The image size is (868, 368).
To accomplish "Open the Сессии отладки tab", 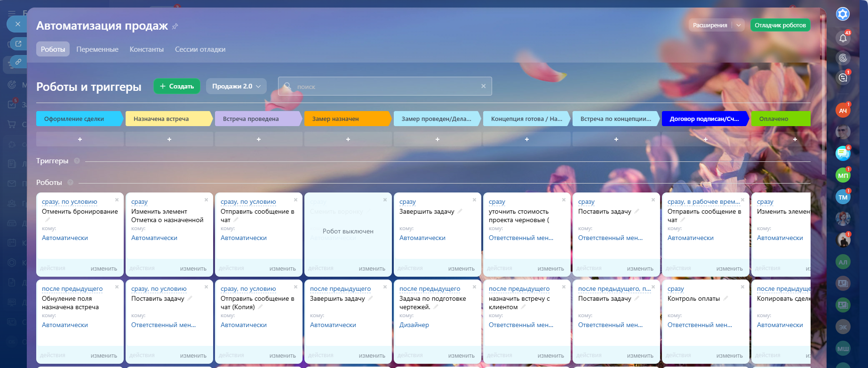I will [200, 49].
